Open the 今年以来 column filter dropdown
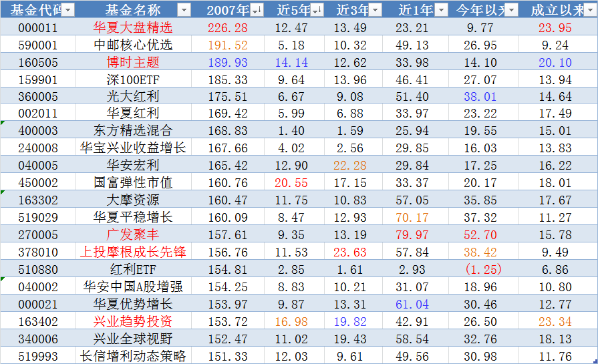 tap(512, 10)
